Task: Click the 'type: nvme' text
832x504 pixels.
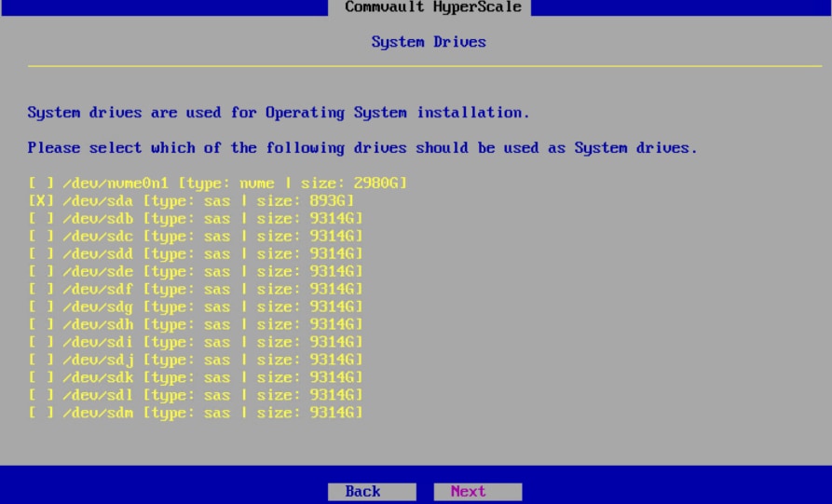Action: (x=230, y=184)
